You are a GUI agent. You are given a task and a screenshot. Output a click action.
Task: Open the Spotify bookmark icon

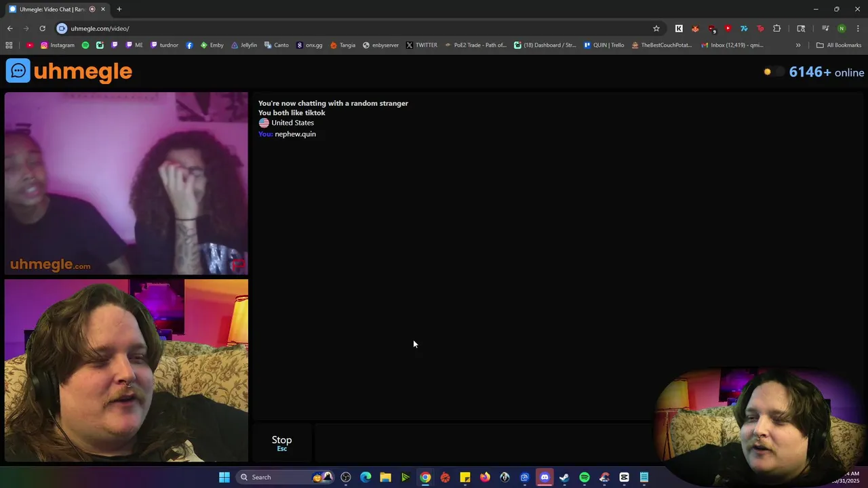pos(85,45)
